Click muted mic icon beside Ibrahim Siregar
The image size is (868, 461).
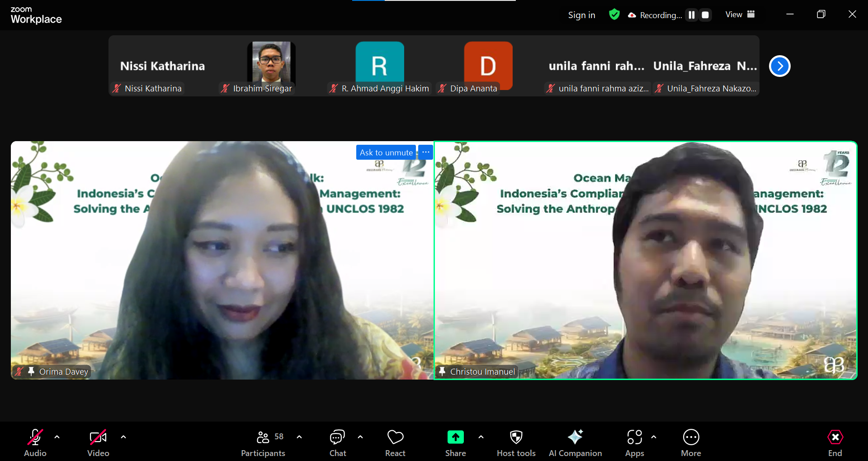pos(225,88)
